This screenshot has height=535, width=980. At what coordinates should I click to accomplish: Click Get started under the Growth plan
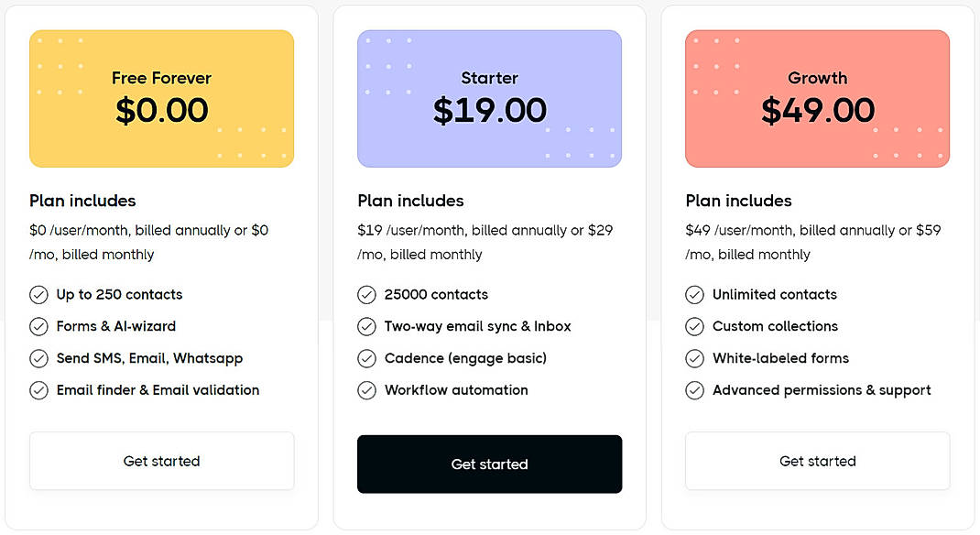(x=817, y=461)
